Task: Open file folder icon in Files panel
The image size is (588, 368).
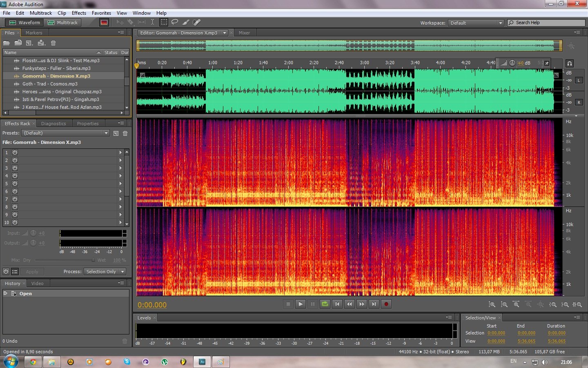Action: coord(7,43)
